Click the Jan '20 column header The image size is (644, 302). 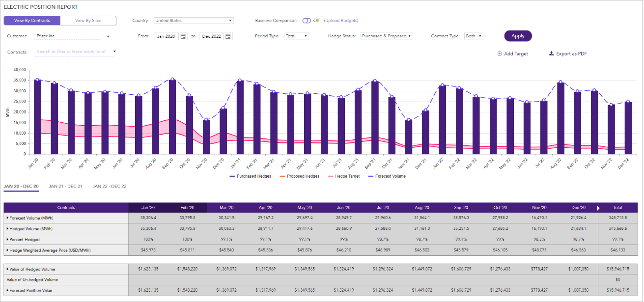point(148,208)
